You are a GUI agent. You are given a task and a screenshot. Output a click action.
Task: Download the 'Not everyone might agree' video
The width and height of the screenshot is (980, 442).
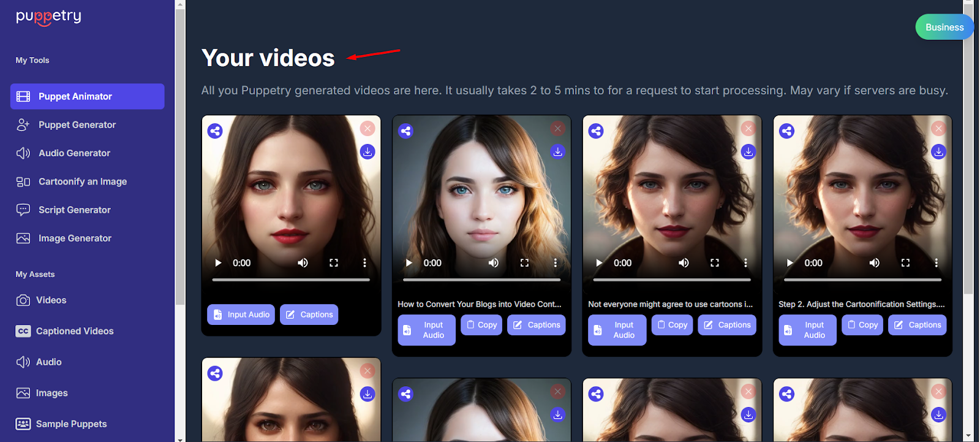(x=748, y=151)
